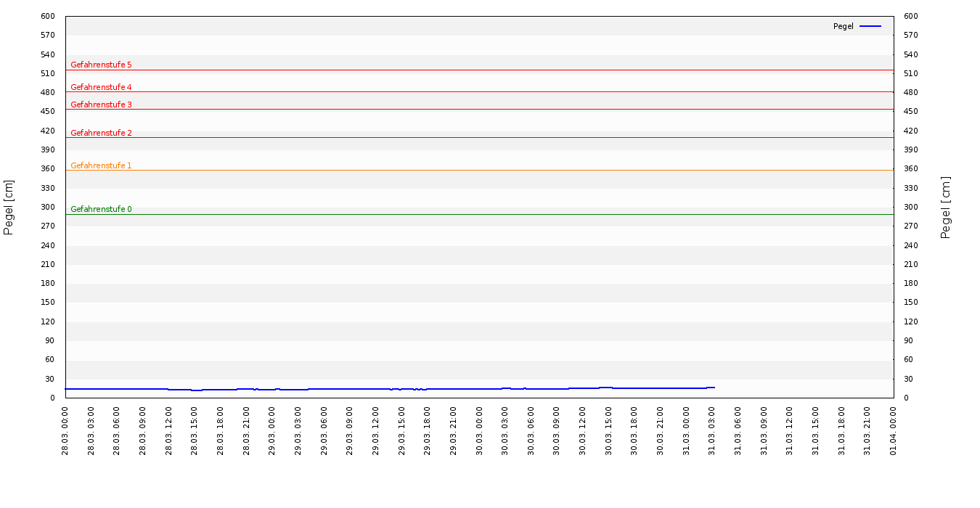Click the Gefahrenstufe 2 threshold label
The height and width of the screenshot is (508, 980).
(101, 133)
